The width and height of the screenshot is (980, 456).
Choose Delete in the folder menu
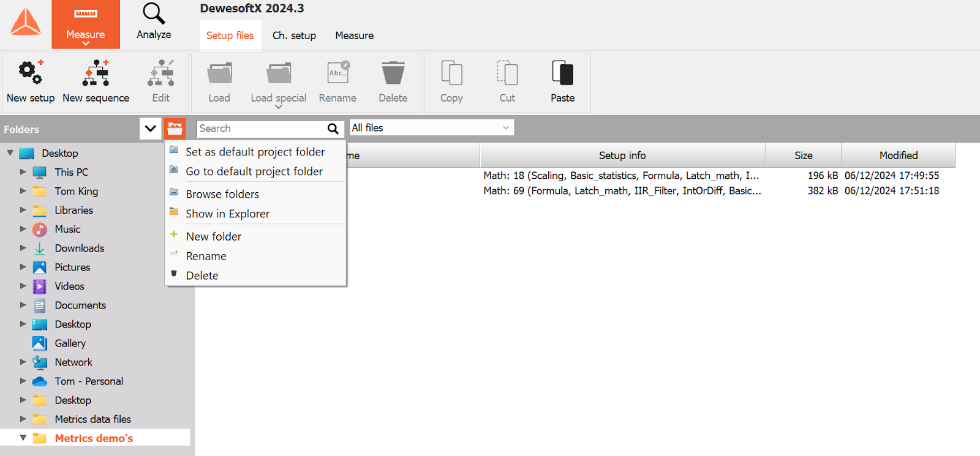[255, 275]
